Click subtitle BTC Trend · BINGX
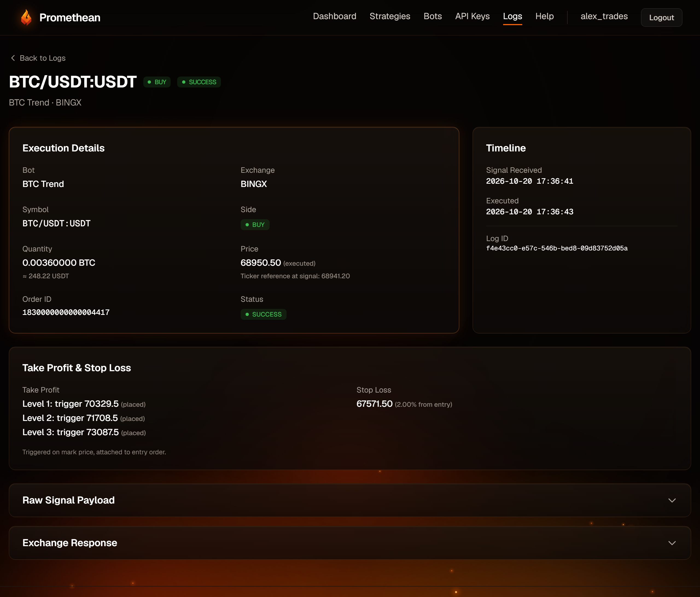This screenshot has width=700, height=597. [x=45, y=102]
